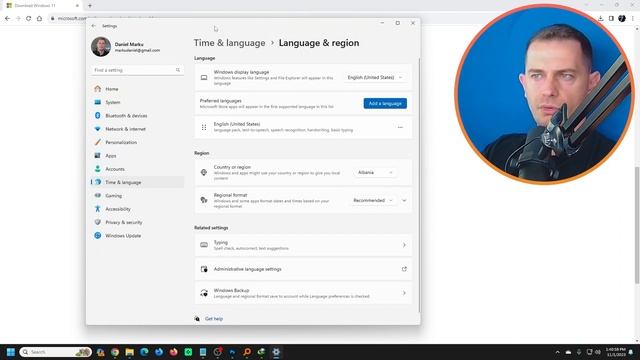Focus the Find a setting search box
The image size is (640, 360).
click(137, 70)
